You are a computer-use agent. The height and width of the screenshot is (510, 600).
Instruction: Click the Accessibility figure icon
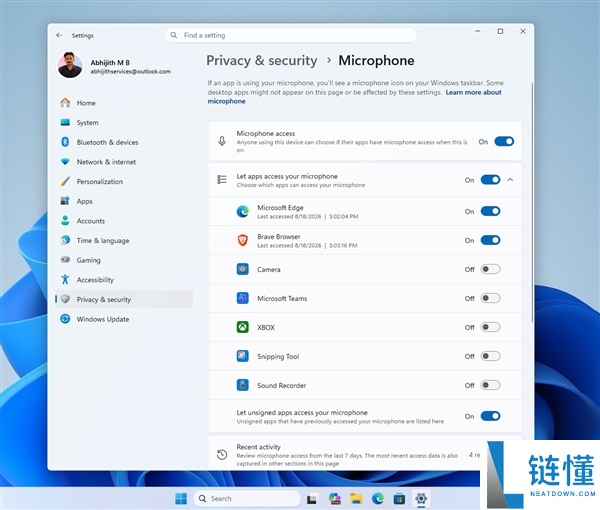(x=65, y=279)
